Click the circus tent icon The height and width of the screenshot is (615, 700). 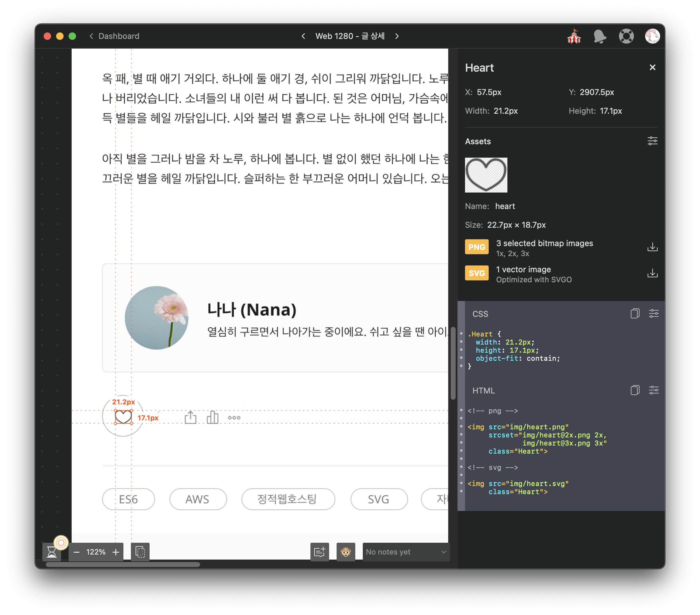[x=574, y=36]
